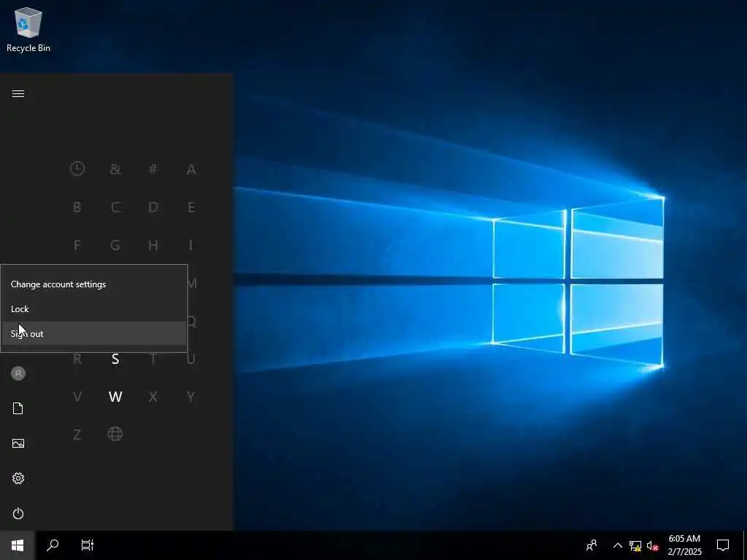The image size is (747, 560).
Task: Click the user account avatar icon
Action: tap(18, 373)
